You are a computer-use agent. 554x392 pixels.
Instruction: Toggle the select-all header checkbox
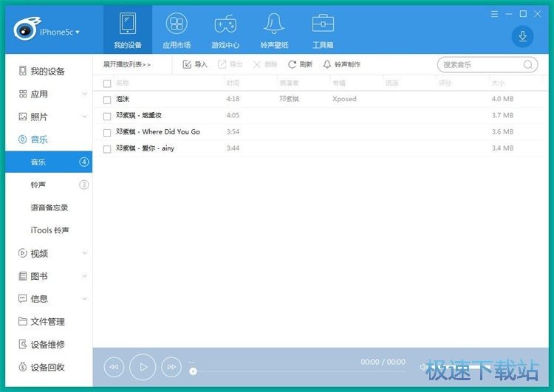[107, 83]
